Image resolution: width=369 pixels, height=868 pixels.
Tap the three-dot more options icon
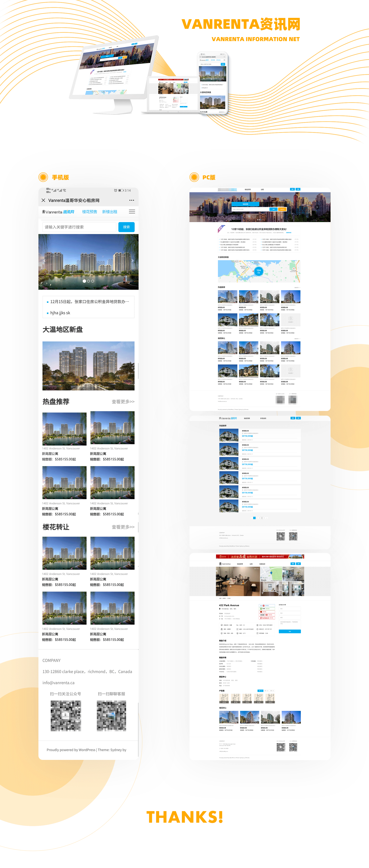(131, 200)
